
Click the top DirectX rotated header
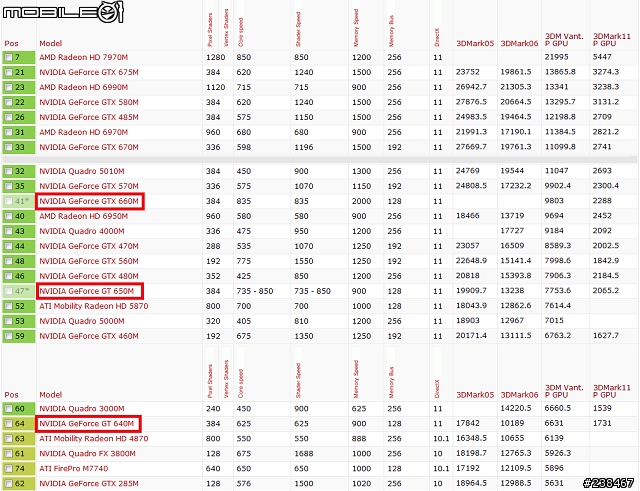[x=437, y=37]
